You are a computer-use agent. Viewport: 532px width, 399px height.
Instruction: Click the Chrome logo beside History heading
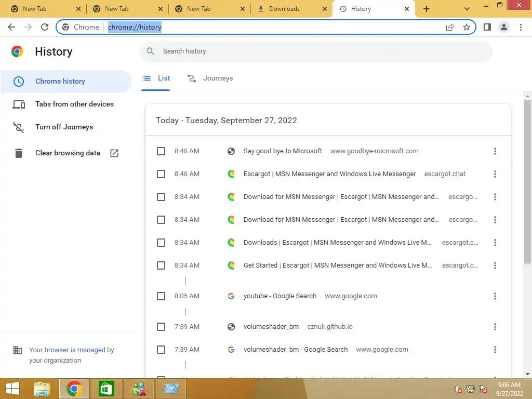(x=17, y=51)
